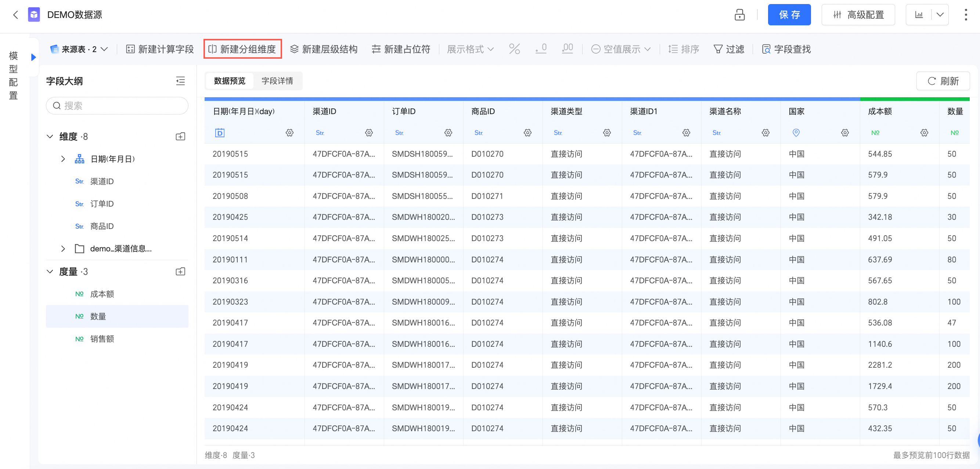The width and height of the screenshot is (980, 469).
Task: Click Str type icon of 渠道类型 column
Action: point(558,132)
